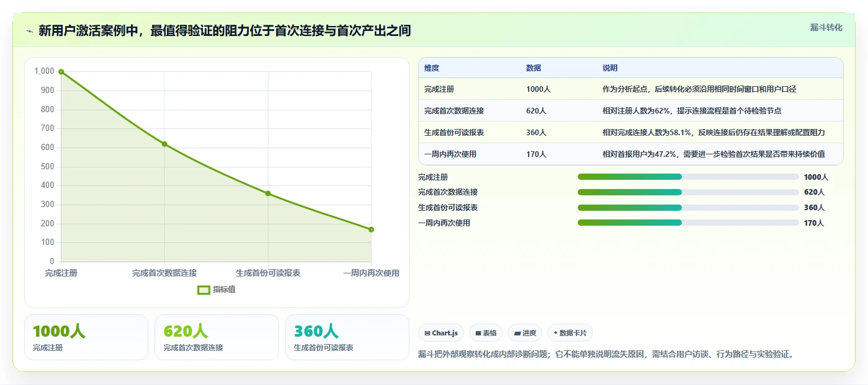Open the 1000人 完成注册 data card
Screen dimensions: 868x385
click(86, 337)
